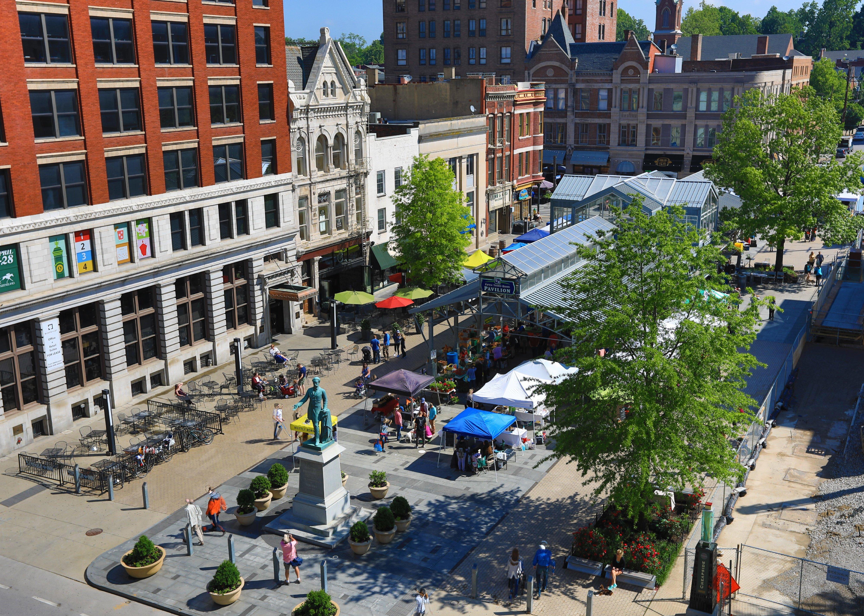Screen dimensions: 864x616
Task: Click the numbered 1 2 3 4 window banner
Action: coord(84,252)
